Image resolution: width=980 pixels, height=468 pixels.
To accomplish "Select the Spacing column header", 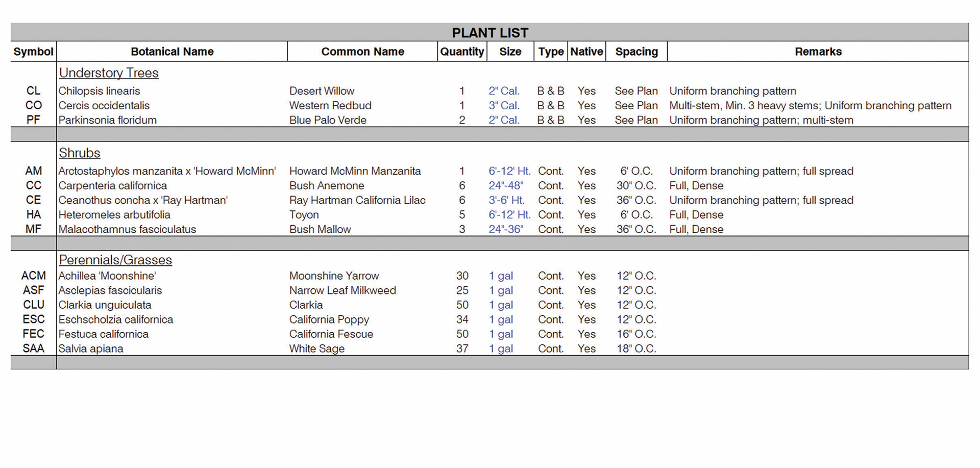I will [x=636, y=52].
